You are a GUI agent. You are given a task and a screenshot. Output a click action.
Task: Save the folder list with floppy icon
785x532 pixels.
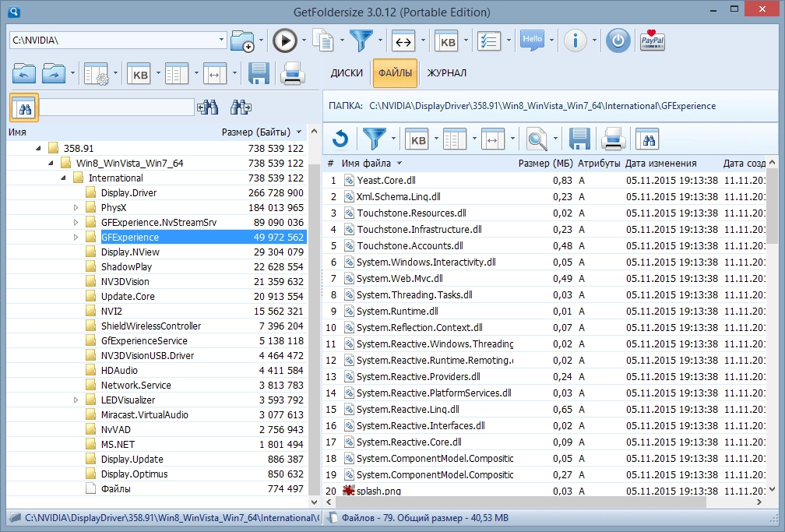pyautogui.click(x=259, y=74)
